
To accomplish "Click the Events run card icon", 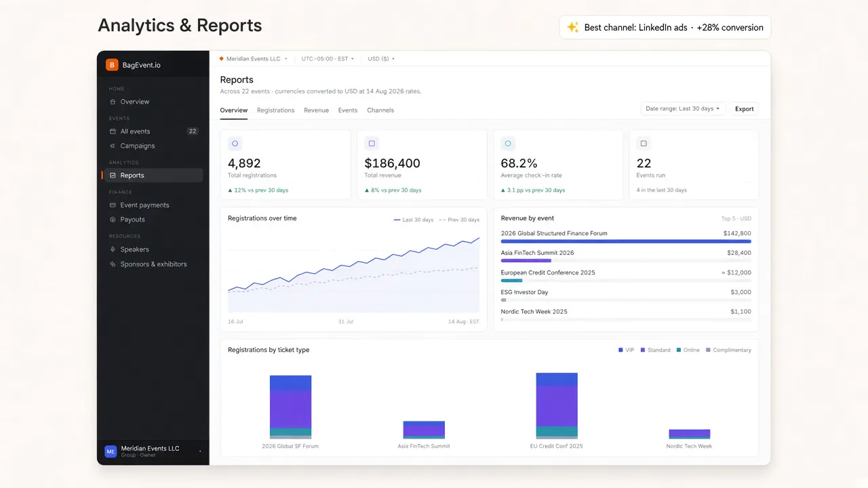I will 644,144.
